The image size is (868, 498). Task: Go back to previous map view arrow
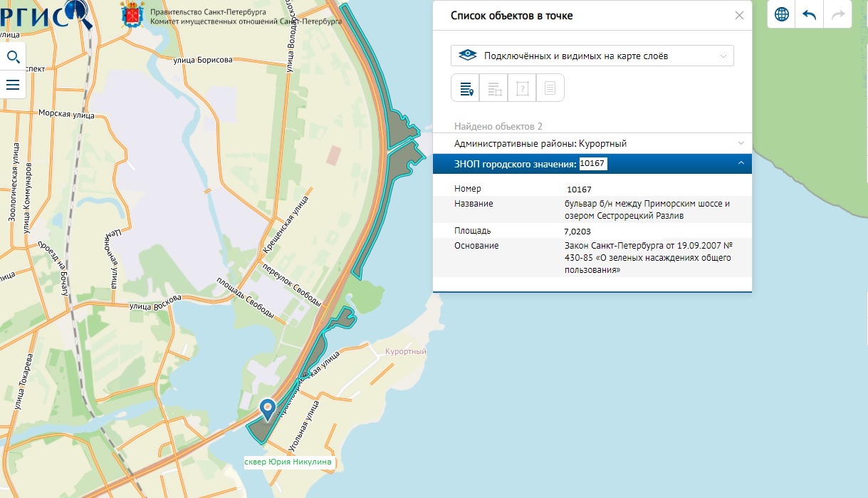(809, 14)
